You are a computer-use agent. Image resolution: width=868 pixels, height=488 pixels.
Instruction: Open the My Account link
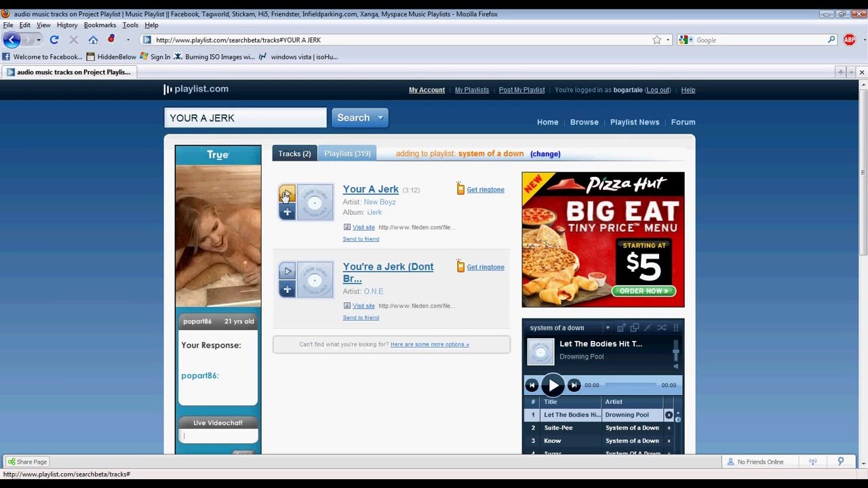tap(427, 90)
